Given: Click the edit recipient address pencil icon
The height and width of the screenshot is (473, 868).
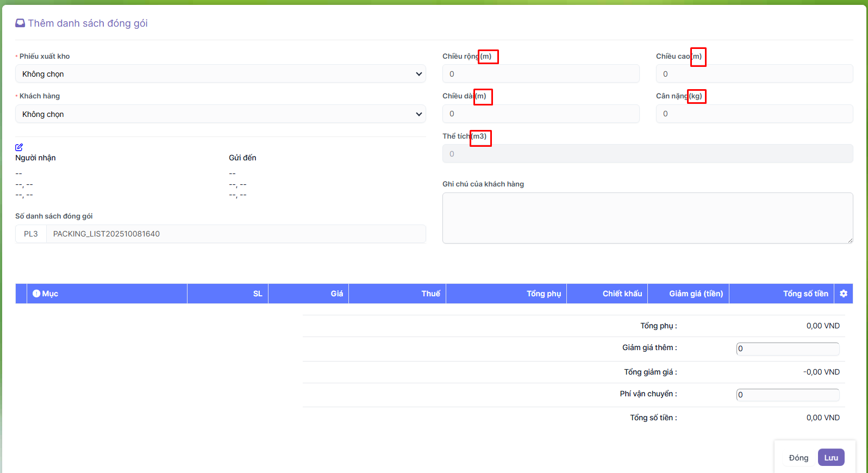Looking at the screenshot, I should point(19,147).
